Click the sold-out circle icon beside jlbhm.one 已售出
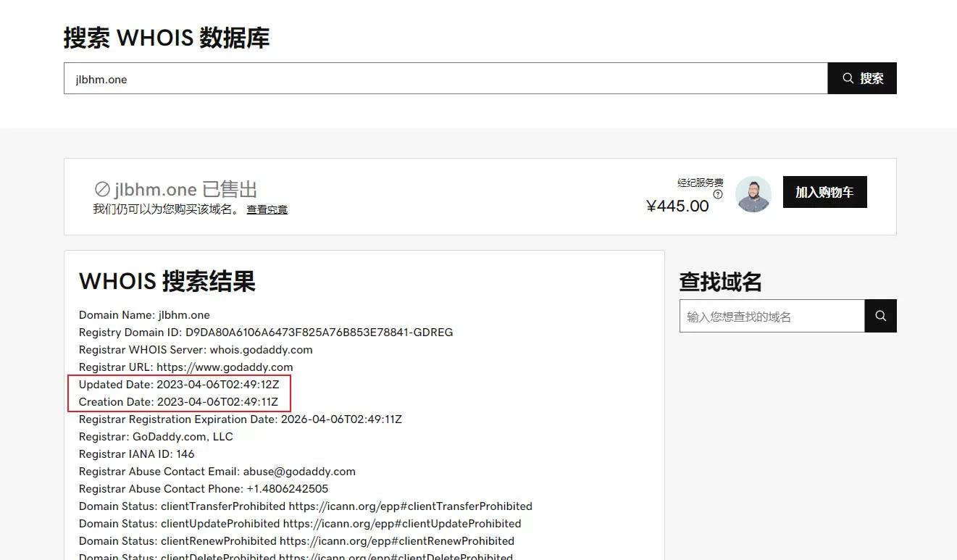Viewport: 957px width, 560px height. click(x=102, y=190)
